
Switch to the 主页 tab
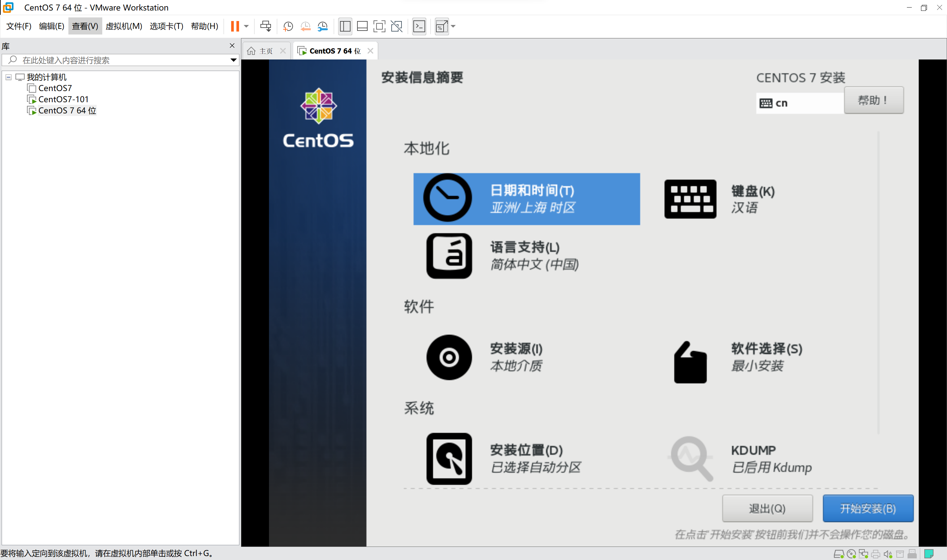tap(266, 51)
